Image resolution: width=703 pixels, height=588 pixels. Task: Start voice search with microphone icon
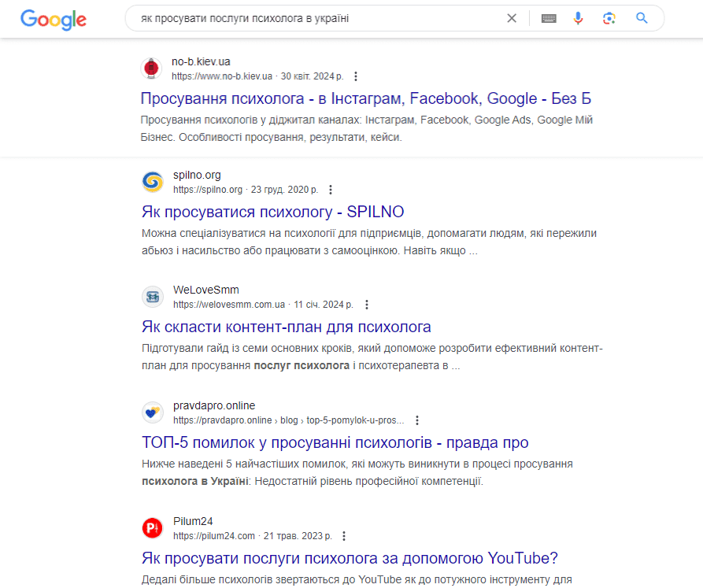[578, 18]
